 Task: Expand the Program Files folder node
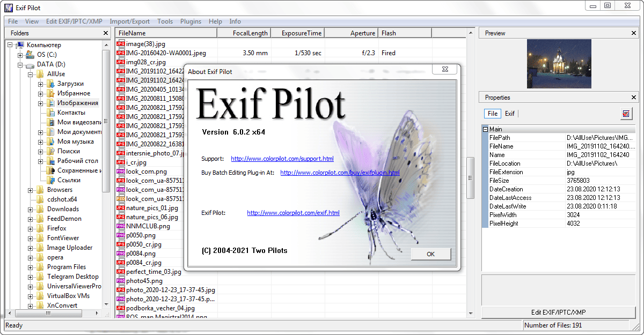[31, 267]
